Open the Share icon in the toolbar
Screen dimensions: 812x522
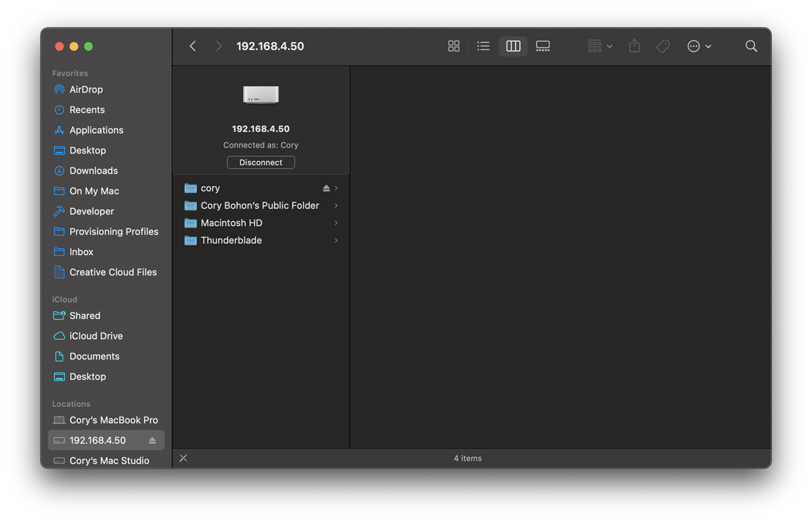coord(634,46)
